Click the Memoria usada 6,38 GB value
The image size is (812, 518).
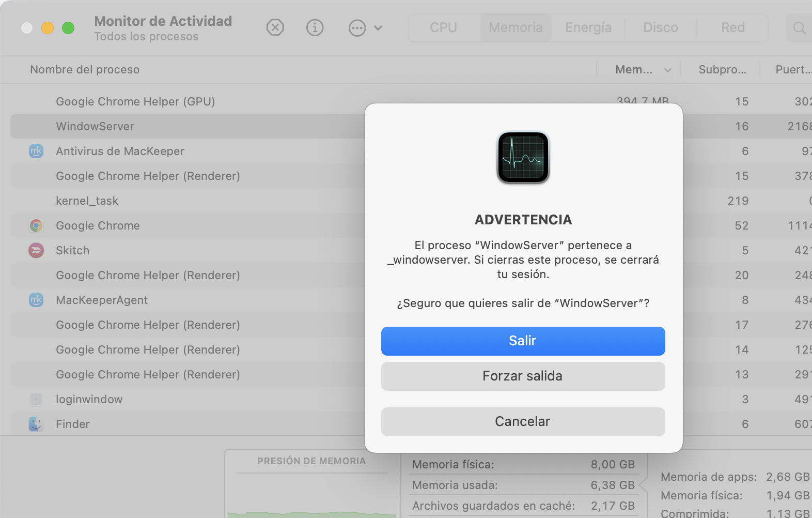pos(613,485)
